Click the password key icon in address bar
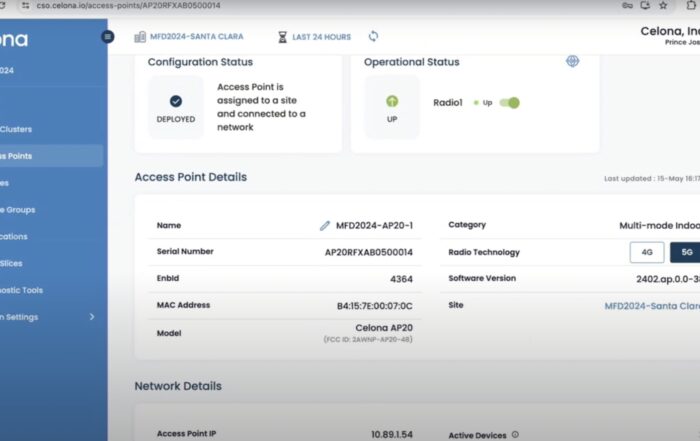This screenshot has height=441, width=700. [627, 5]
